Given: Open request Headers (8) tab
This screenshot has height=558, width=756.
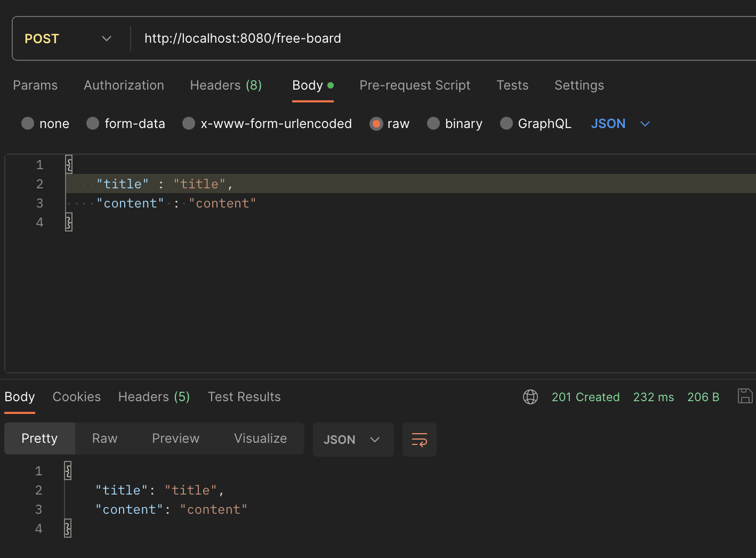Looking at the screenshot, I should [x=226, y=85].
